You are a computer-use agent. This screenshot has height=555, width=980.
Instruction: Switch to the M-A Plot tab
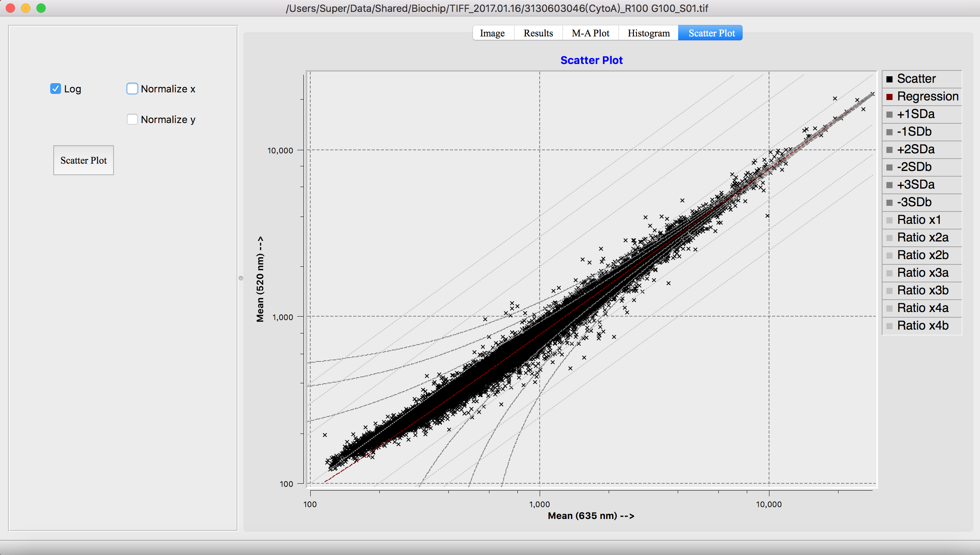click(590, 33)
